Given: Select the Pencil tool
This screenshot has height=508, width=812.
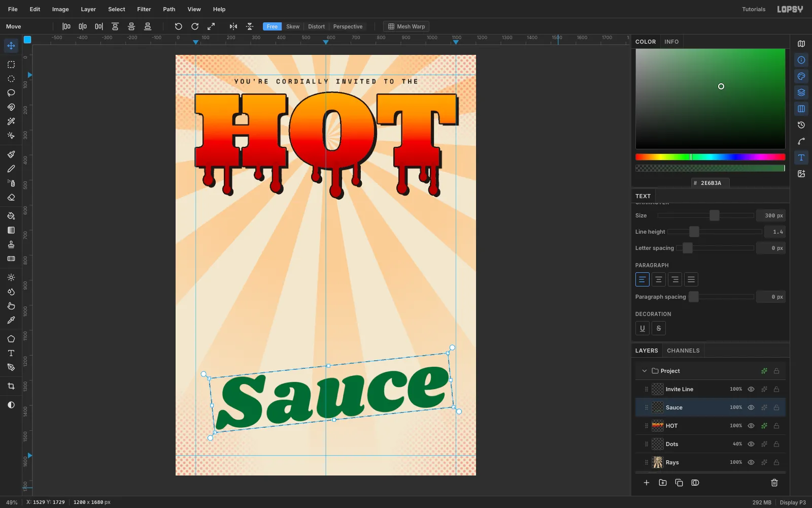Looking at the screenshot, I should pos(11,169).
